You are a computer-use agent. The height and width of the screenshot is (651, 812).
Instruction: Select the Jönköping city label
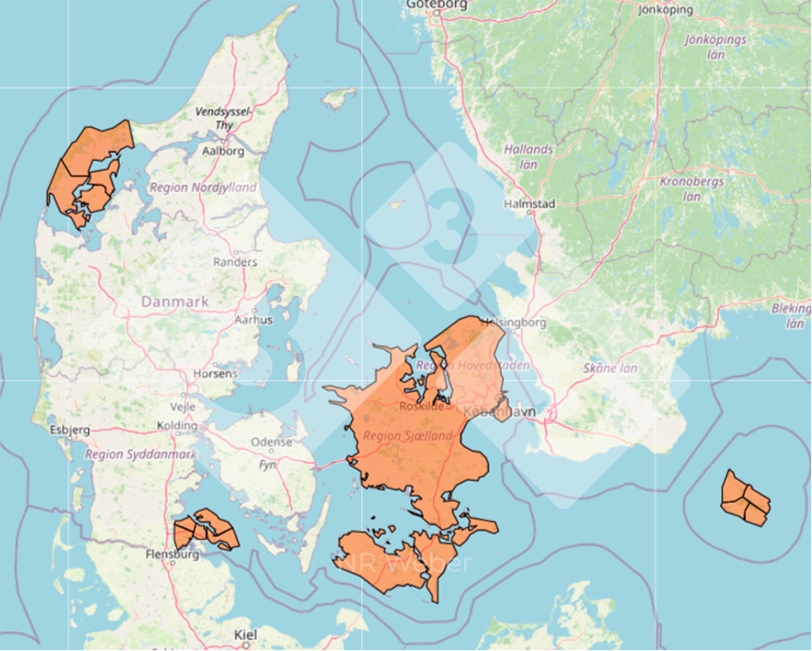(666, 9)
